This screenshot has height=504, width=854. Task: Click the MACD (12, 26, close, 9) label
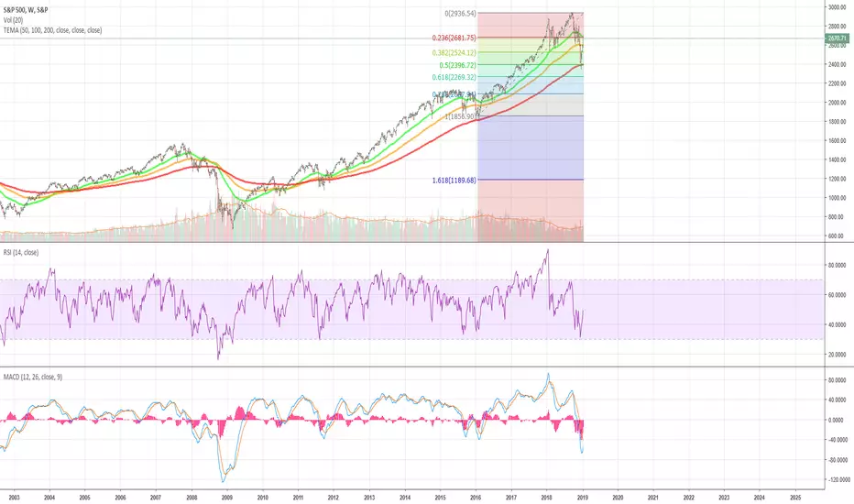(x=33, y=377)
